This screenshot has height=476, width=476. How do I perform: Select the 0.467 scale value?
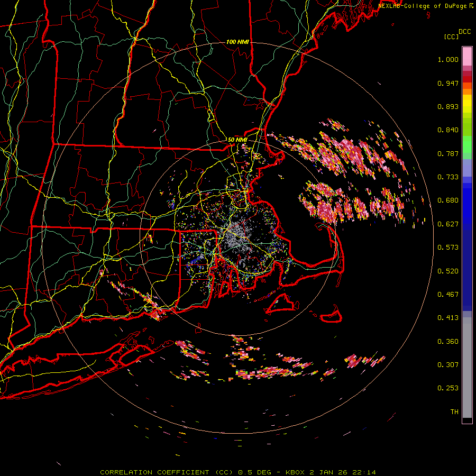point(448,295)
